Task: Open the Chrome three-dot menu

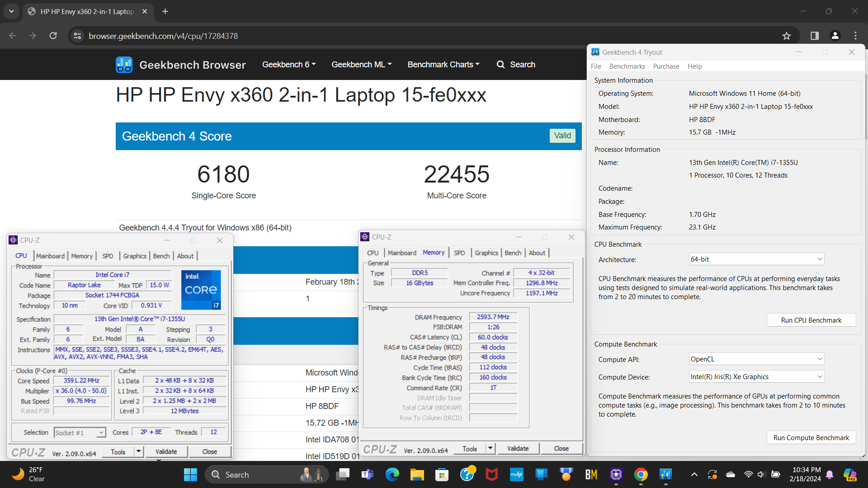Action: coord(855,36)
